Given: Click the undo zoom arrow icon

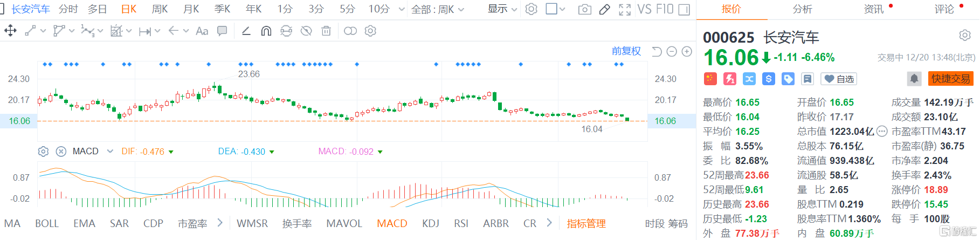Looking at the screenshot, I should point(657,51).
